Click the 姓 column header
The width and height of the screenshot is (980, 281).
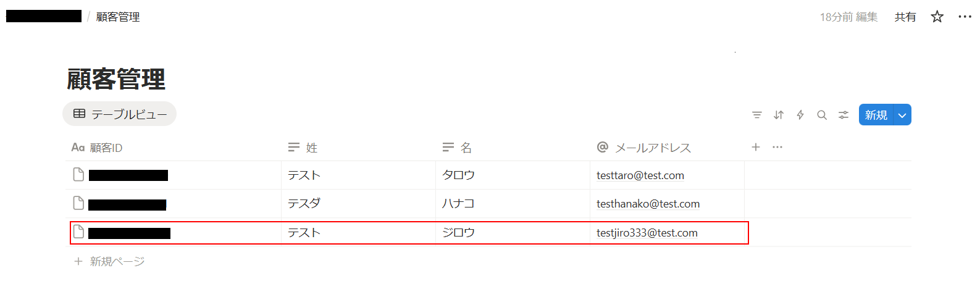click(311, 148)
